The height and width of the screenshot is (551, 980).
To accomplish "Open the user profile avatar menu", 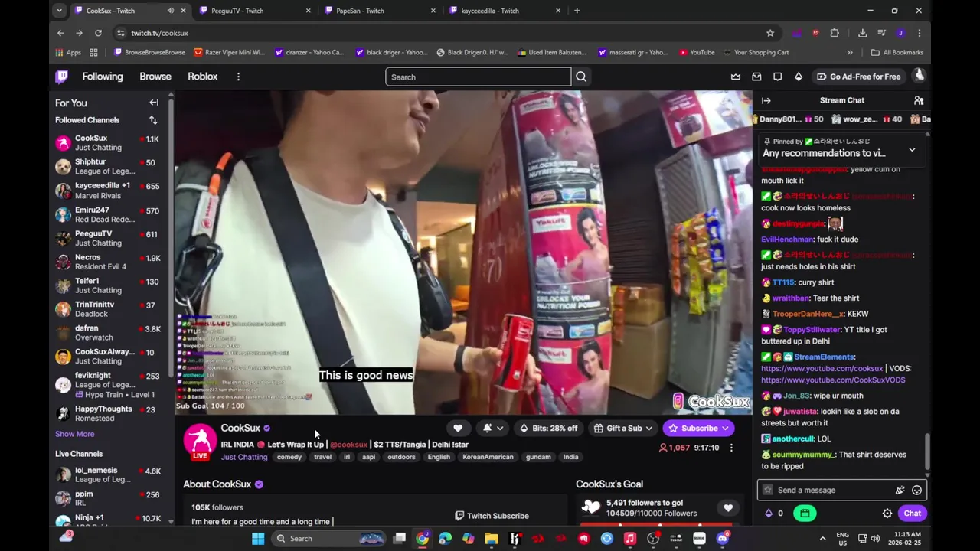I will [x=919, y=76].
